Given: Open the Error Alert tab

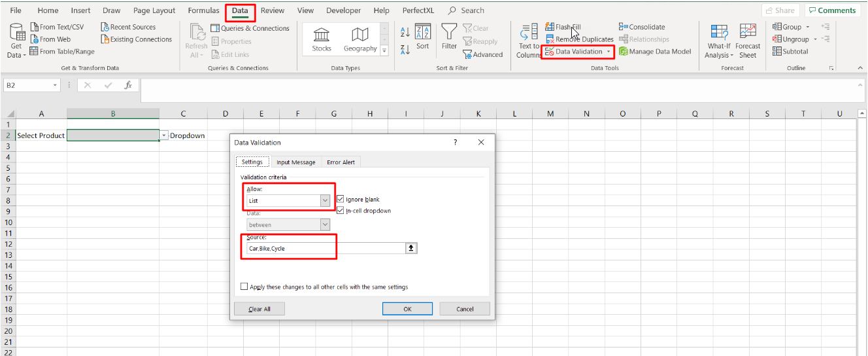Looking at the screenshot, I should (341, 162).
